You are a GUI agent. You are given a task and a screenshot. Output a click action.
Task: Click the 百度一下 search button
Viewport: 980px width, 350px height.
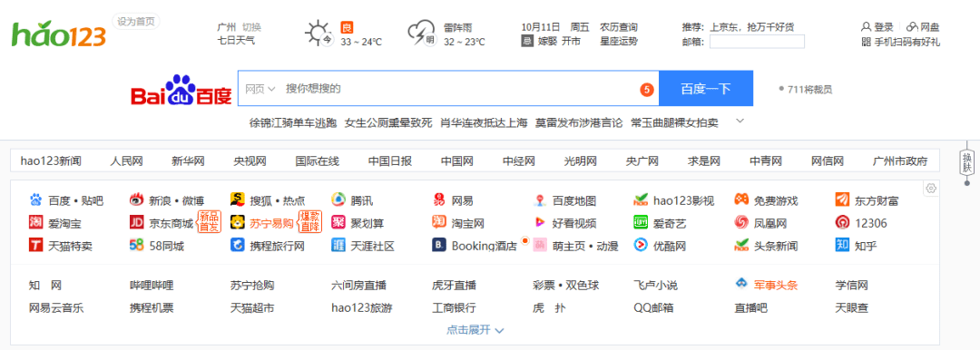coord(706,89)
